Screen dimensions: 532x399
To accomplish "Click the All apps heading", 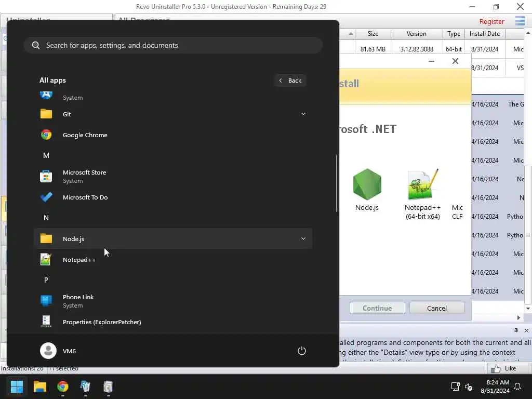I will click(x=52, y=81).
